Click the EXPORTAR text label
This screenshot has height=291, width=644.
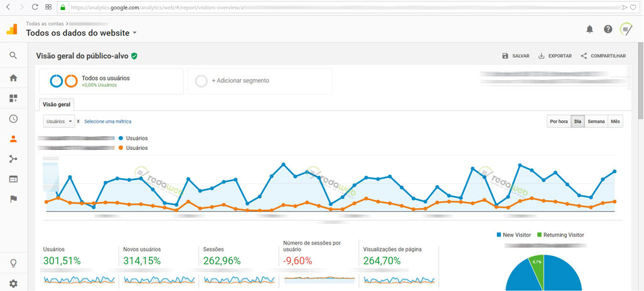tap(561, 56)
